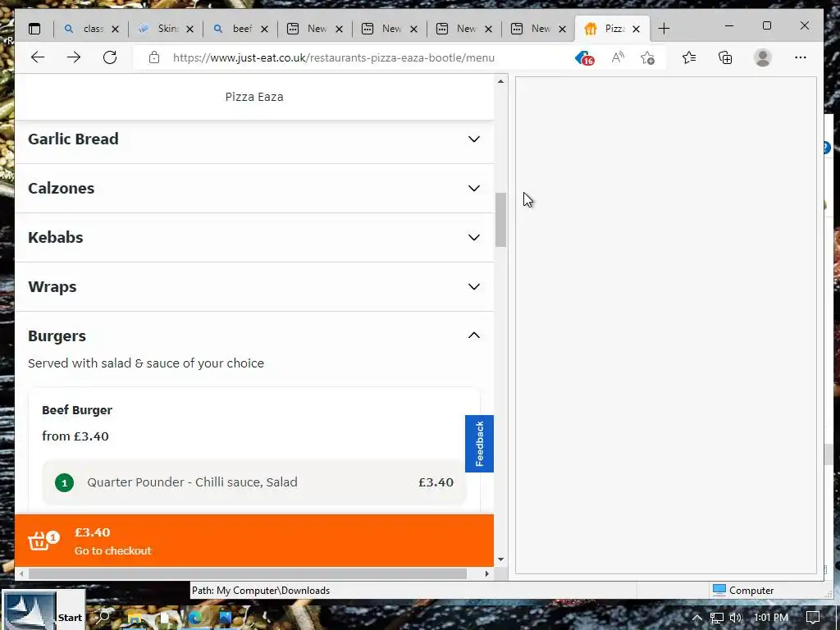Click the green quantity badge for Quarter Pounder
The height and width of the screenshot is (630, 840).
64,482
